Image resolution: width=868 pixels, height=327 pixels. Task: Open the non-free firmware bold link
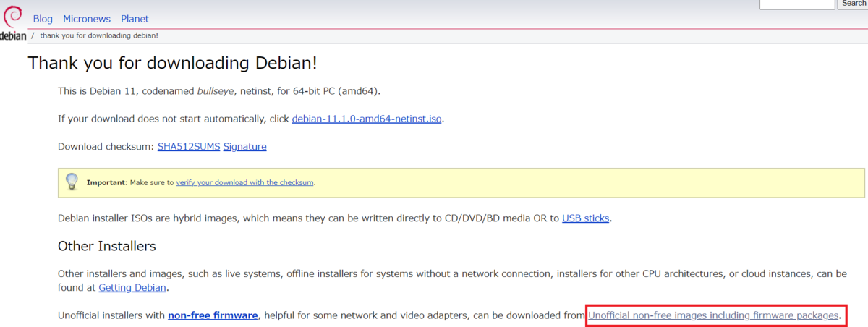[213, 315]
